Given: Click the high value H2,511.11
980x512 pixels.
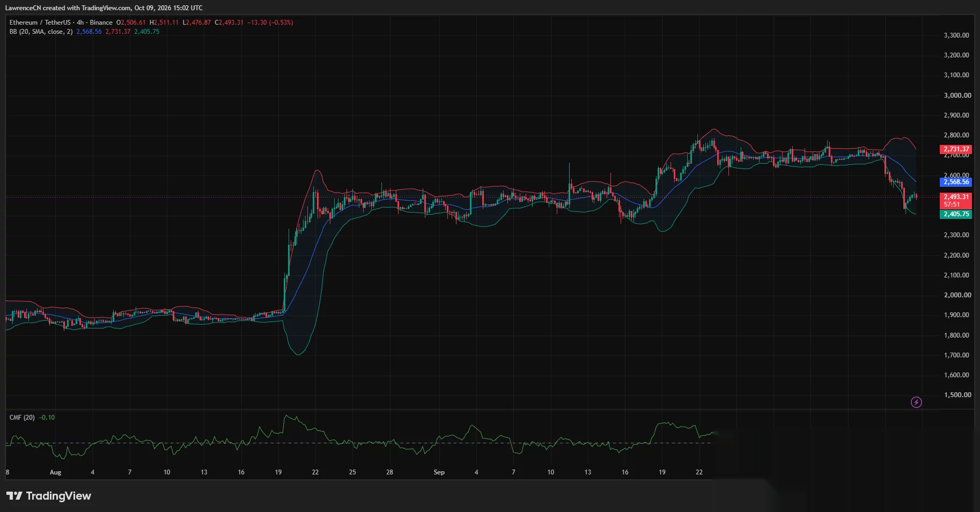Looking at the screenshot, I should coord(164,23).
